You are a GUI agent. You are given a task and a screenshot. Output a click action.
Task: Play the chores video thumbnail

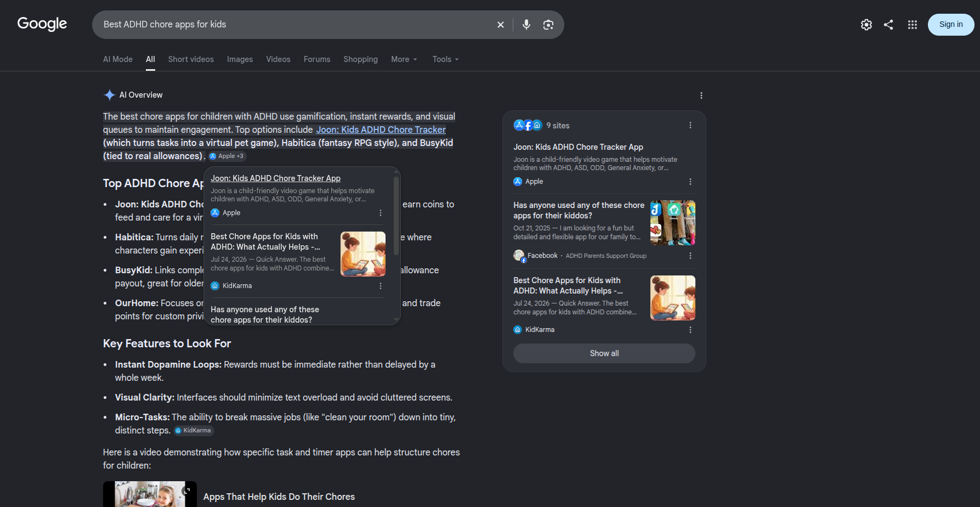coord(150,494)
